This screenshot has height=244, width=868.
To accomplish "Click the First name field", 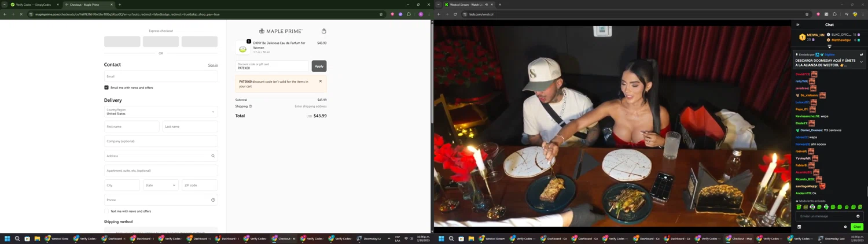I will pos(131,127).
